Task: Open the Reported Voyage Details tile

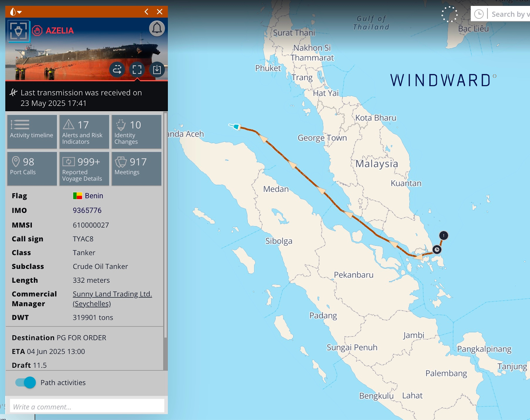Action: pyautogui.click(x=84, y=168)
